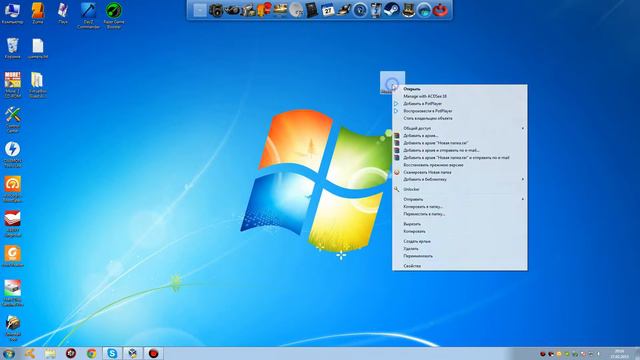The width and height of the screenshot is (640, 360).
Task: Select the VirtualBox folder icon on the desktop
Action: pyautogui.click(x=38, y=85)
